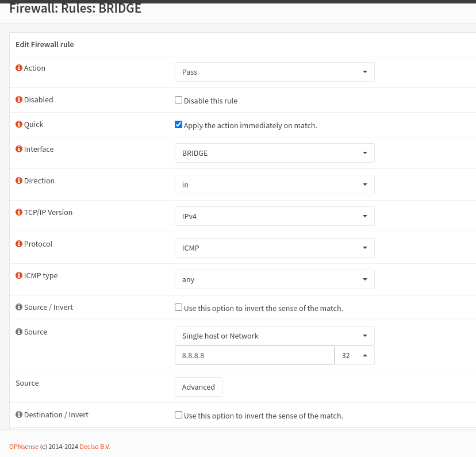Expand the Interface dropdown set to BRIDGE
This screenshot has width=476, height=457.
[x=274, y=153]
